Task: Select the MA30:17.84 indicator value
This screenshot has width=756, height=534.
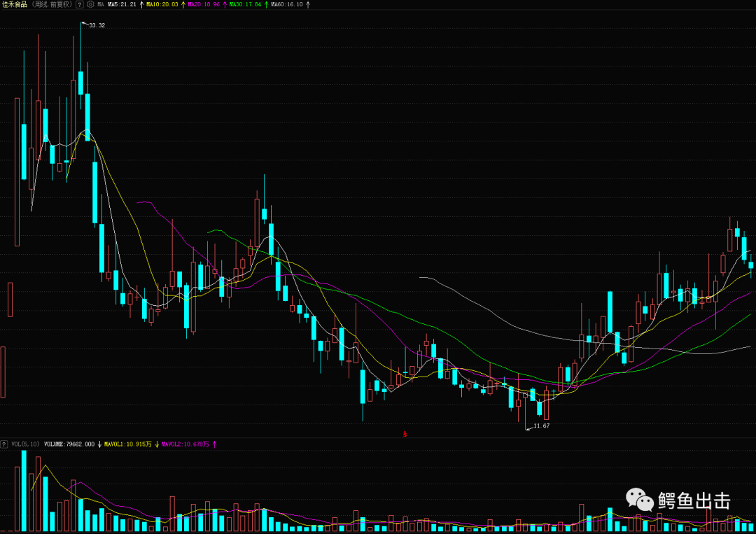Action: click(x=246, y=4)
